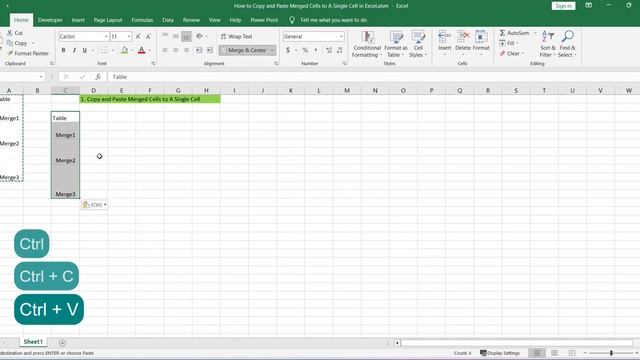
Task: Apply Percent Style format
Action: tap(305, 50)
